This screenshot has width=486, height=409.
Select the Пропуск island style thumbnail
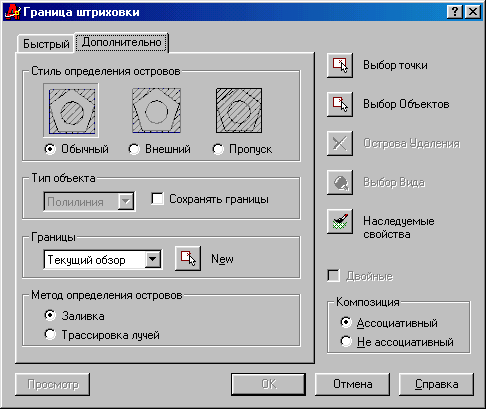(x=239, y=110)
